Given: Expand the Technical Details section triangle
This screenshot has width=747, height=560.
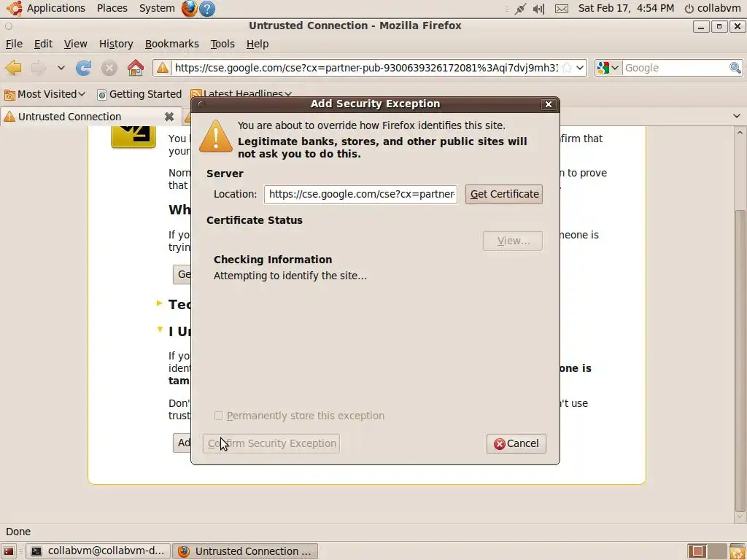Looking at the screenshot, I should (x=160, y=303).
